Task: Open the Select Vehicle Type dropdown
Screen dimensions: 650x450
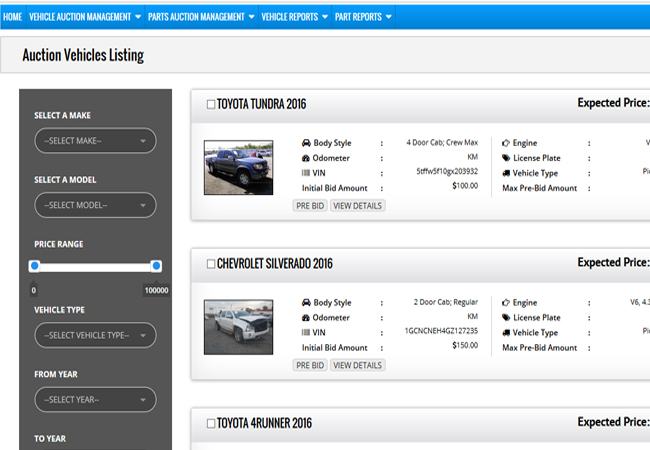Action: (x=95, y=335)
